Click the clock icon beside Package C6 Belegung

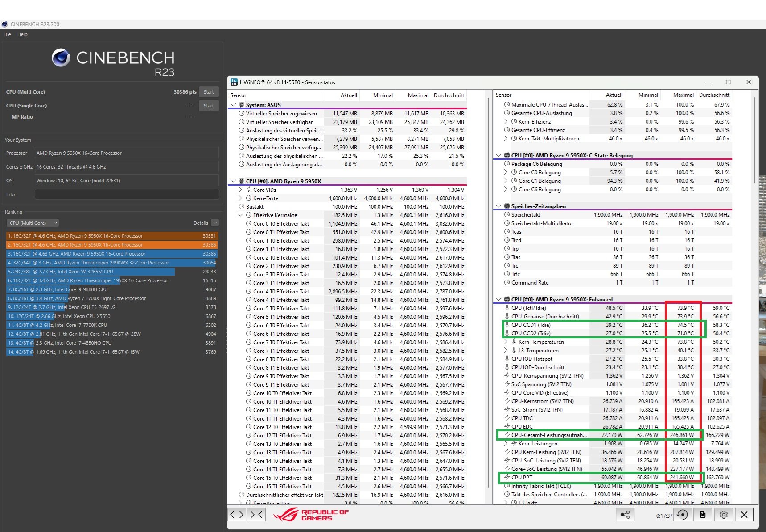[507, 164]
